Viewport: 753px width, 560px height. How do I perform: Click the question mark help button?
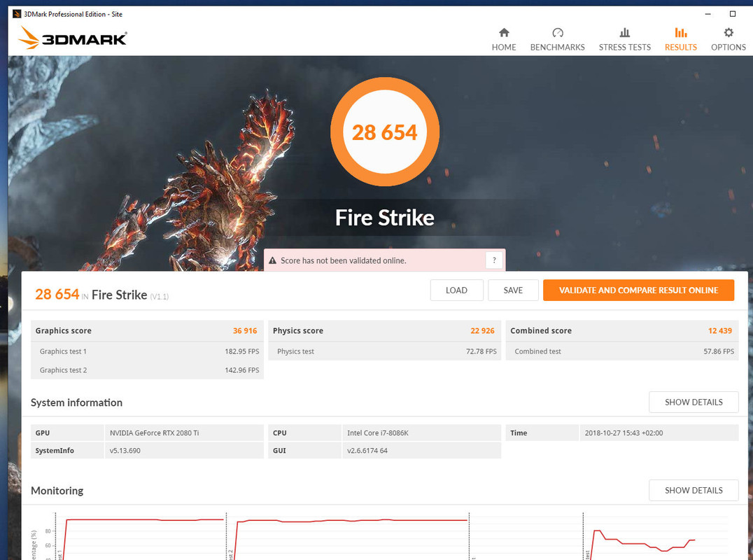point(494,260)
